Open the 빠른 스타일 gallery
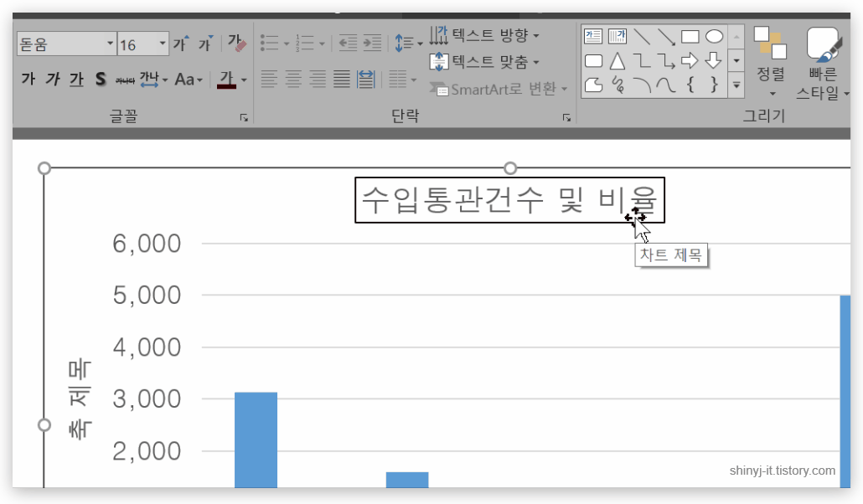863x504 pixels. point(823,64)
